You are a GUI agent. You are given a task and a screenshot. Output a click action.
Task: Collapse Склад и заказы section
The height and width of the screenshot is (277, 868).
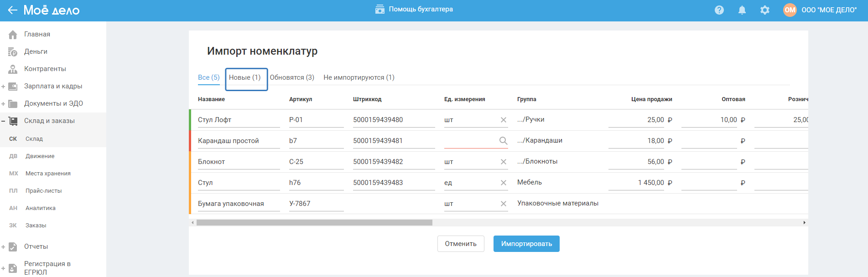tap(3, 121)
